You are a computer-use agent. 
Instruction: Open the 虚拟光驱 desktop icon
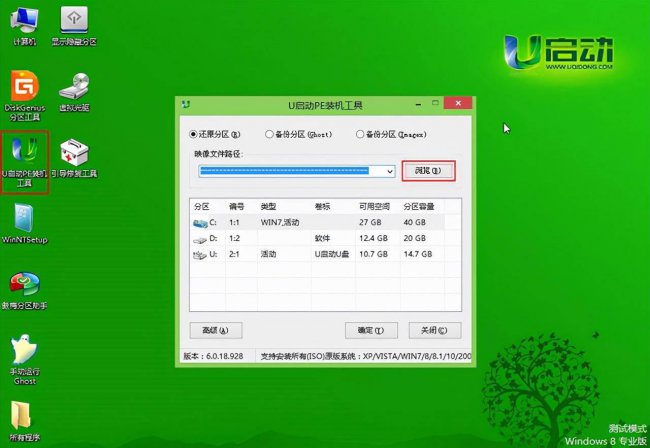pyautogui.click(x=74, y=92)
